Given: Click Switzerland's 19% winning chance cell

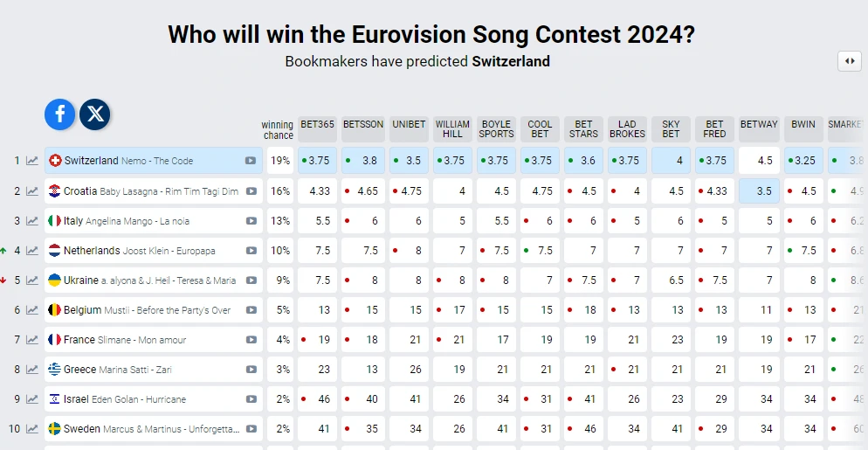Looking at the screenshot, I should [280, 161].
